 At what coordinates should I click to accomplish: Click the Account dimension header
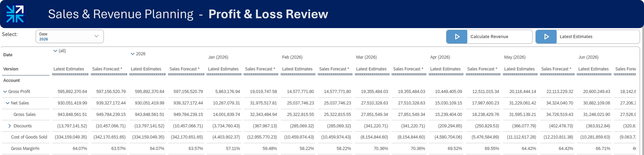pos(11,80)
